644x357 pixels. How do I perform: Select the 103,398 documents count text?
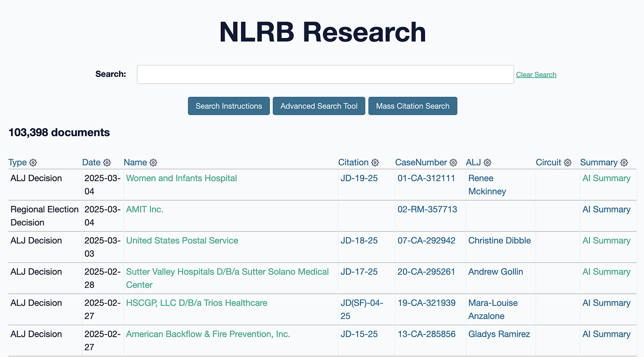coord(59,133)
